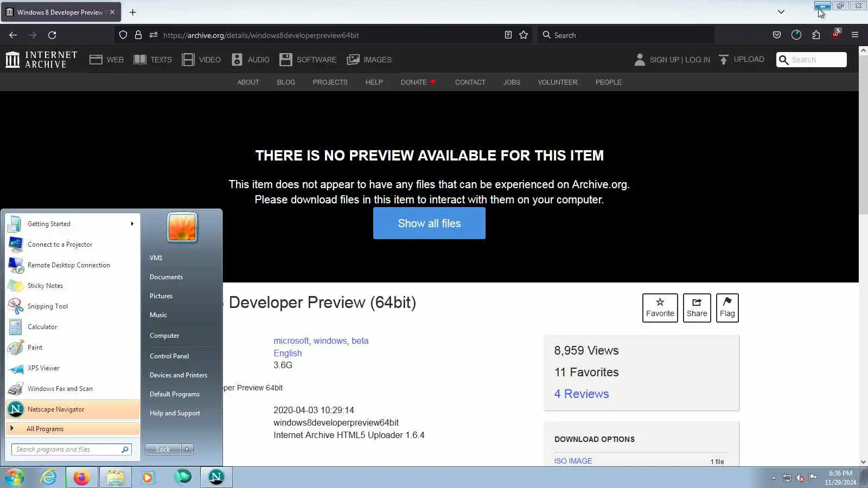Launch the Snipping Tool
This screenshot has width=868, height=488.
click(x=73, y=306)
